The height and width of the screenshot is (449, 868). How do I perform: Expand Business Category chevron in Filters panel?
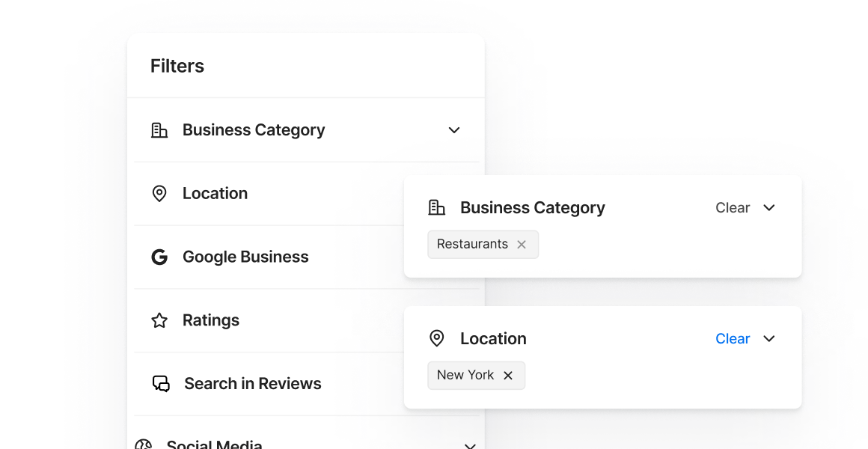click(x=454, y=130)
